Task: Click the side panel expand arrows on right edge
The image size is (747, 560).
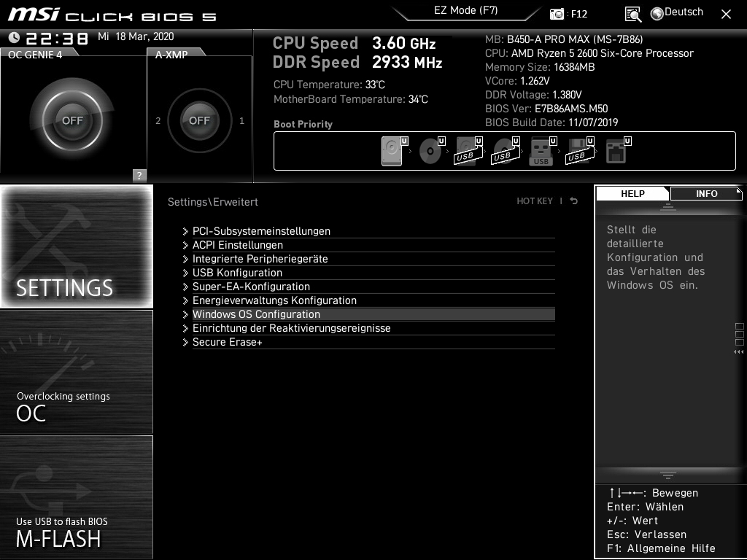Action: tap(738, 352)
